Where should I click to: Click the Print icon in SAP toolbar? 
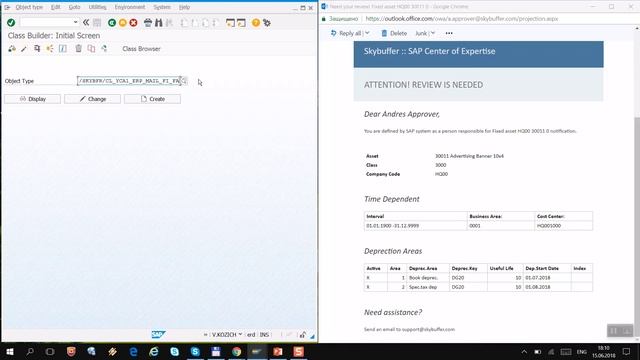pos(148,23)
